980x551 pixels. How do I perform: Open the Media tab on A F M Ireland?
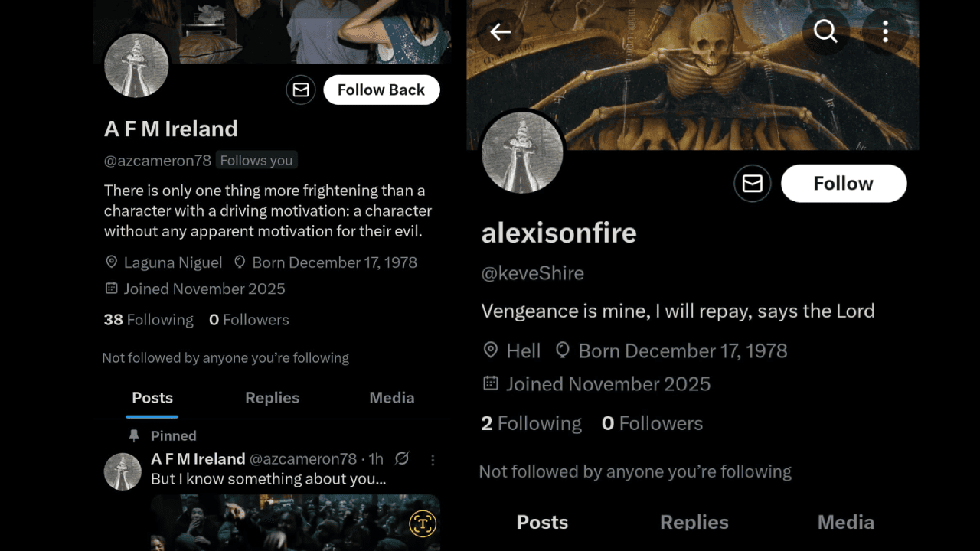tap(392, 398)
